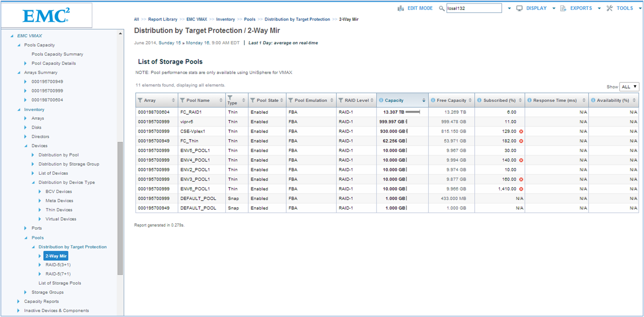This screenshot has width=644, height=317.
Task: Go to Report Library breadcrumb link
Action: click(163, 19)
